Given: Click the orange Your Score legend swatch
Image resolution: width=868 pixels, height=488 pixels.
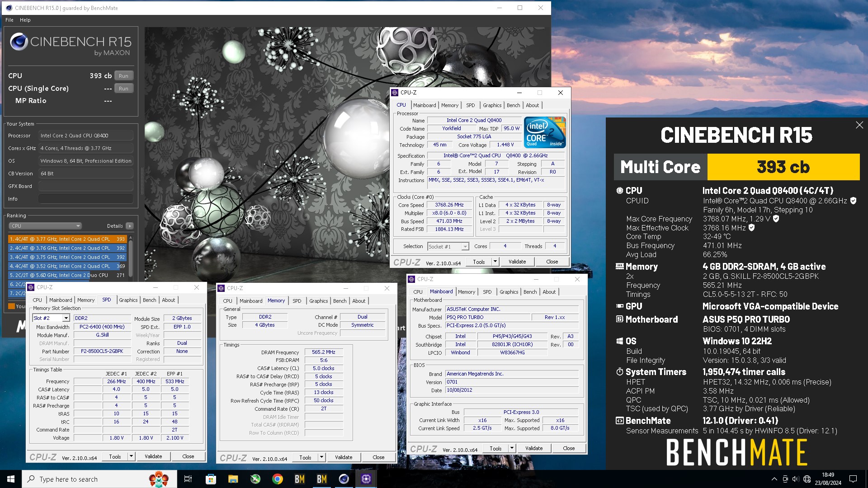Looking at the screenshot, I should tap(11, 306).
